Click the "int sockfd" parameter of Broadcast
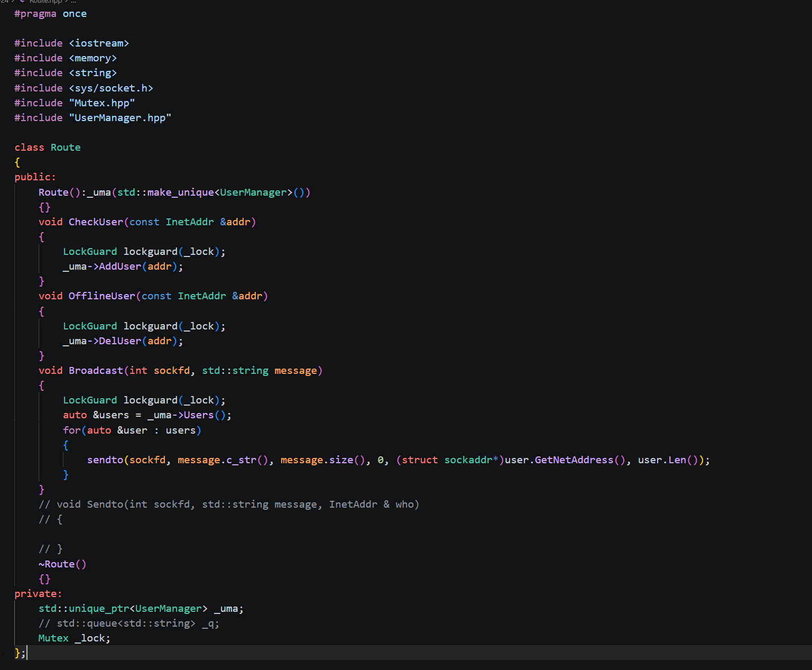The height and width of the screenshot is (670, 812). [160, 371]
